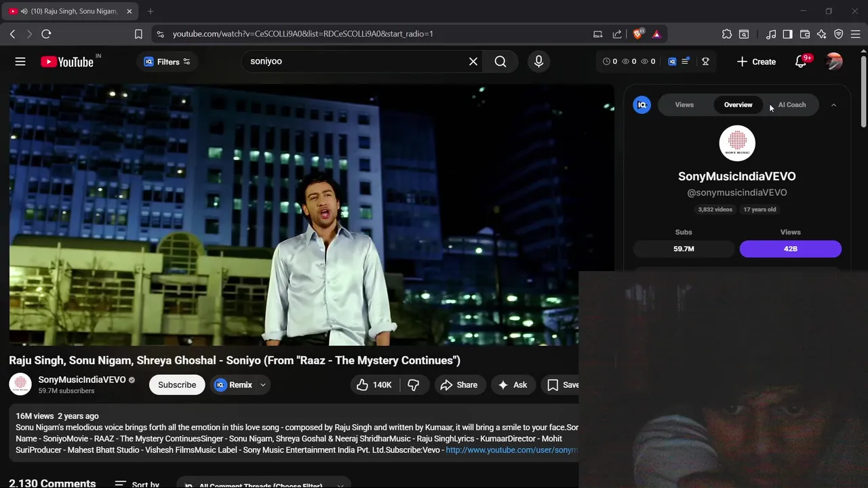Open notifications bell with 9+ badge

pos(801,62)
